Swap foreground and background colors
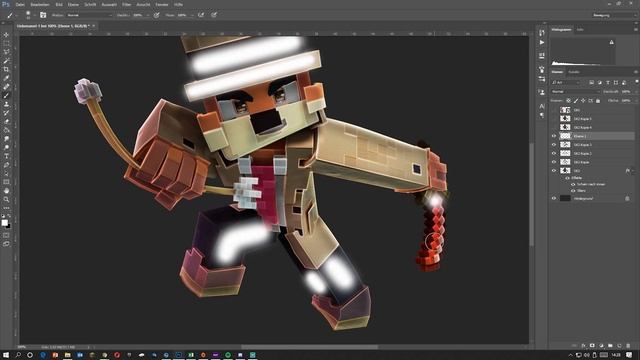 (9, 217)
